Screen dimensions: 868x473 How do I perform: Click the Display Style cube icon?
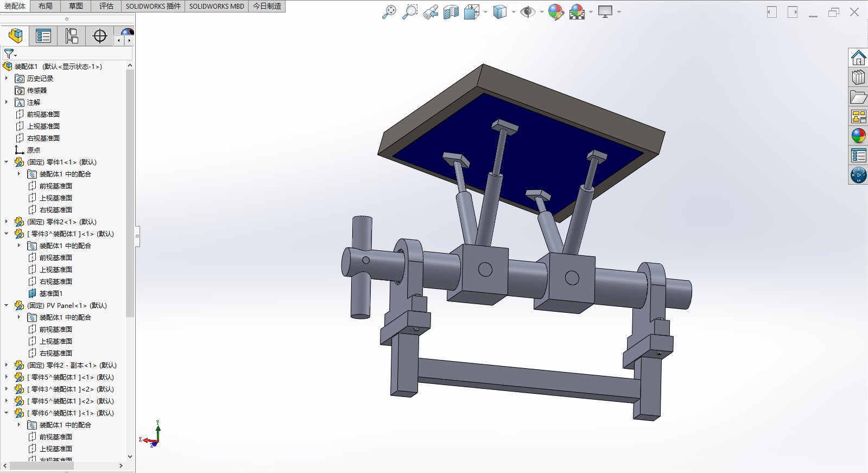500,12
